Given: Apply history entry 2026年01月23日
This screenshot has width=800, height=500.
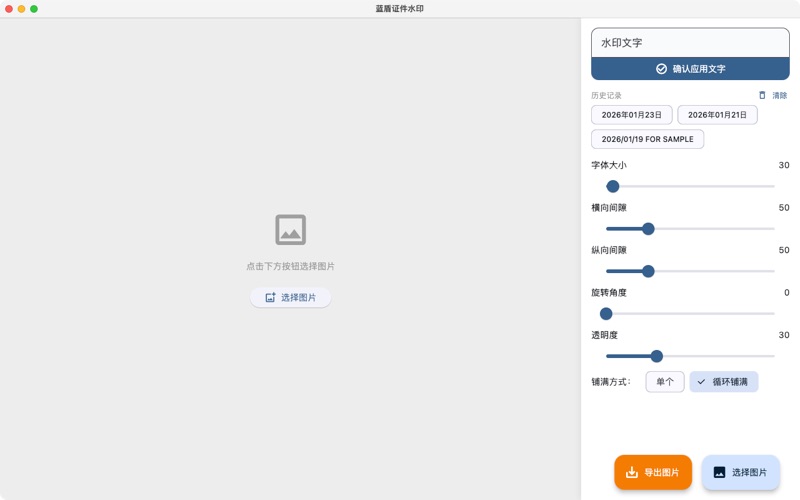Looking at the screenshot, I should (631, 115).
